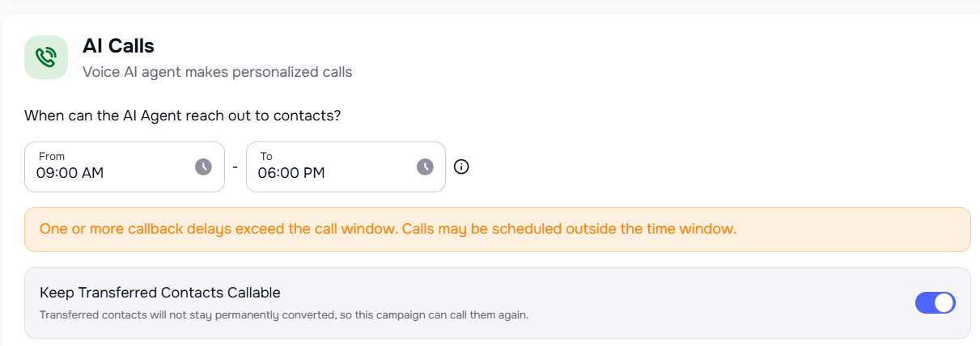This screenshot has width=980, height=346.
Task: Click the "To" field label
Action: pyautogui.click(x=266, y=156)
